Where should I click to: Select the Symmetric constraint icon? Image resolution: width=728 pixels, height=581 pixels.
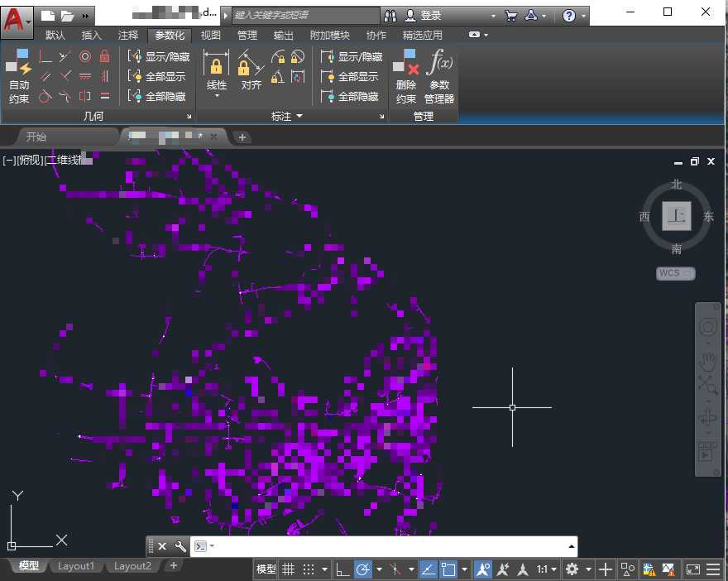85,96
